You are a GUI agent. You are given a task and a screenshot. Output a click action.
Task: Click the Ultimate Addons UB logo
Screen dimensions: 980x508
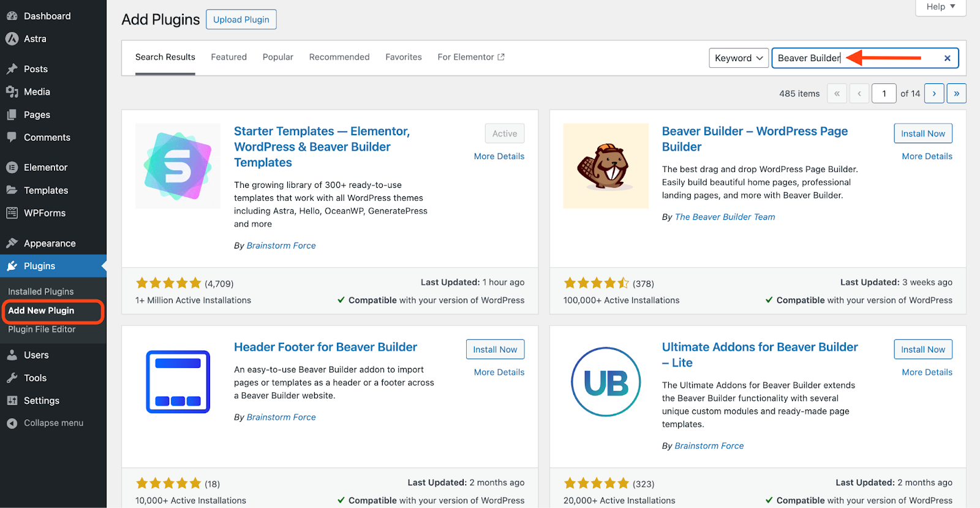click(606, 382)
